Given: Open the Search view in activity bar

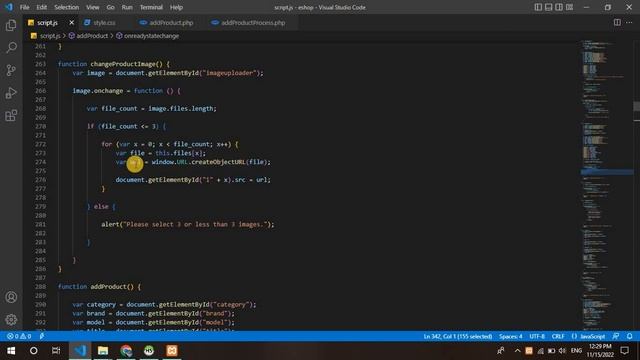Looking at the screenshot, I should point(11,47).
